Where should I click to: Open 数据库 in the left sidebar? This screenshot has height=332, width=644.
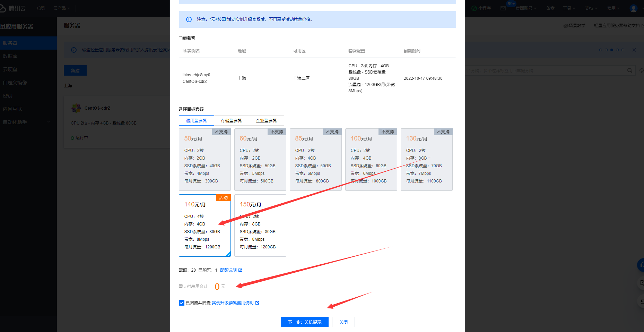click(28, 56)
